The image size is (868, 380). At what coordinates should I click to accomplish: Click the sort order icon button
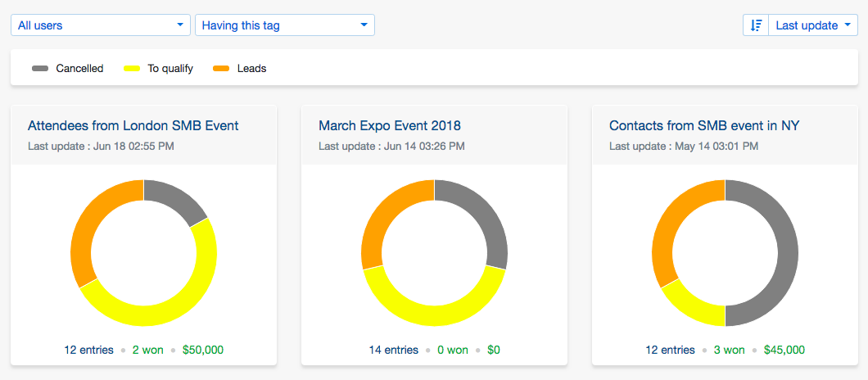point(756,25)
